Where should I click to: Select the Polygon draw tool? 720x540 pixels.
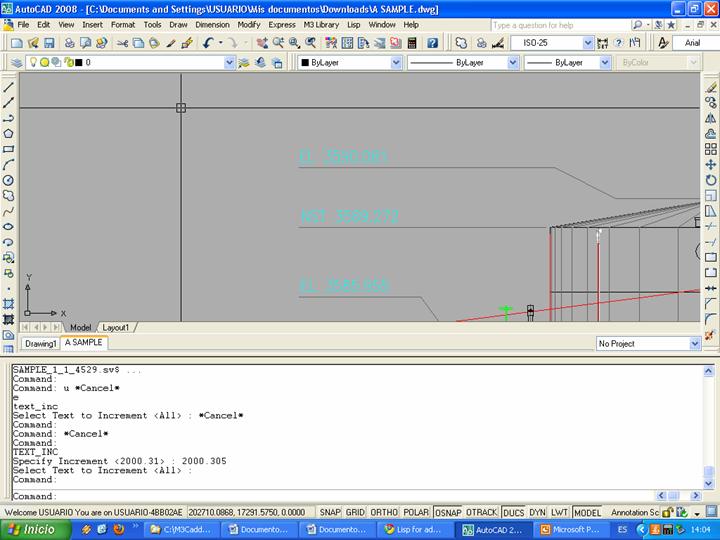[x=9, y=133]
